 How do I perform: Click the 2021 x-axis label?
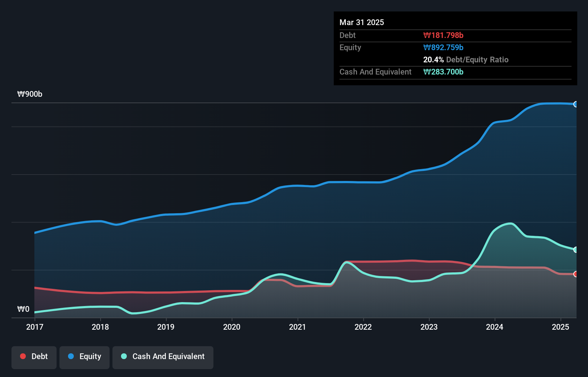(x=298, y=327)
